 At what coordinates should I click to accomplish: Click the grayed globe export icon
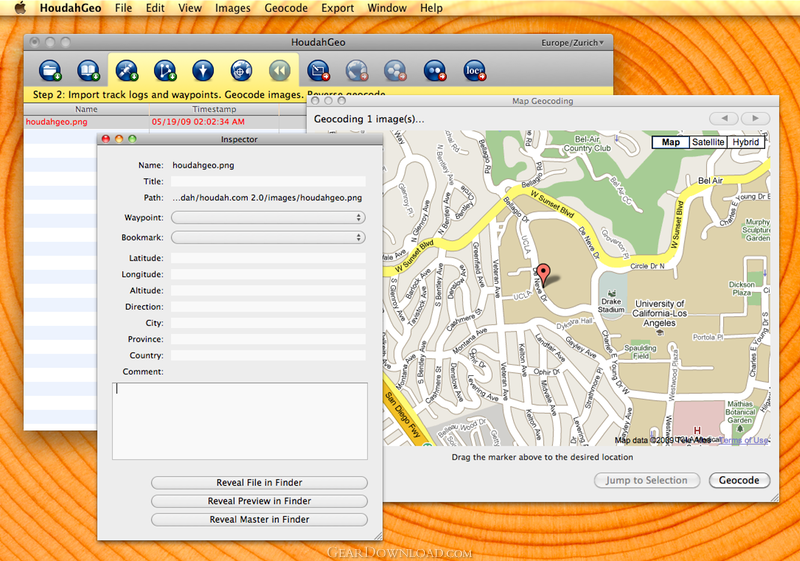click(357, 70)
